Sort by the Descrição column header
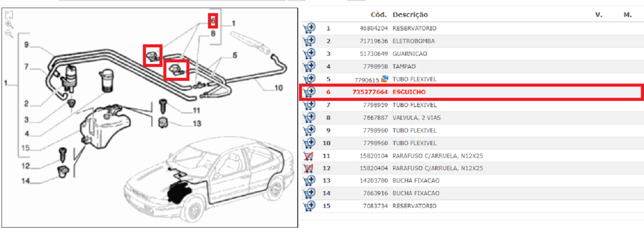Image resolution: width=644 pixels, height=228 pixels. click(x=410, y=15)
